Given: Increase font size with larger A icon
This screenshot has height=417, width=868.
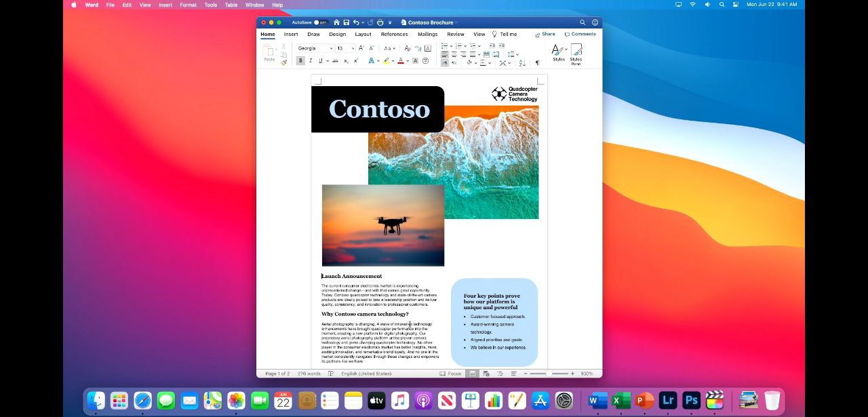Looking at the screenshot, I should (x=361, y=48).
